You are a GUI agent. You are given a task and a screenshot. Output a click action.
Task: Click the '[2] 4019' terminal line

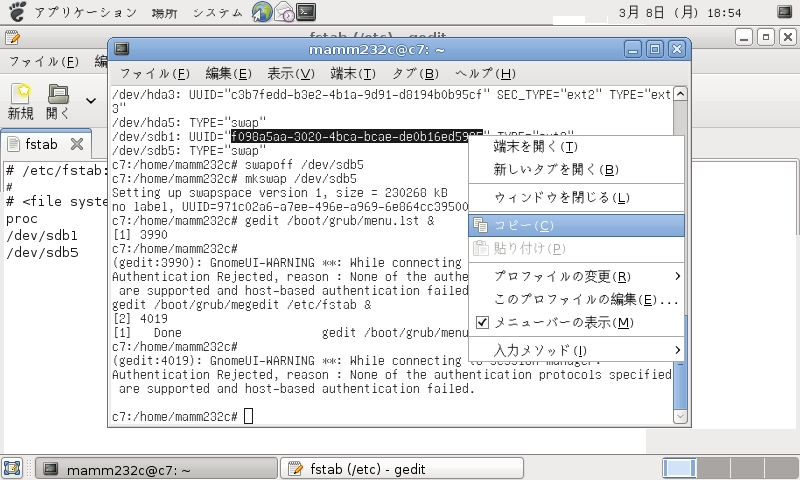click(140, 319)
